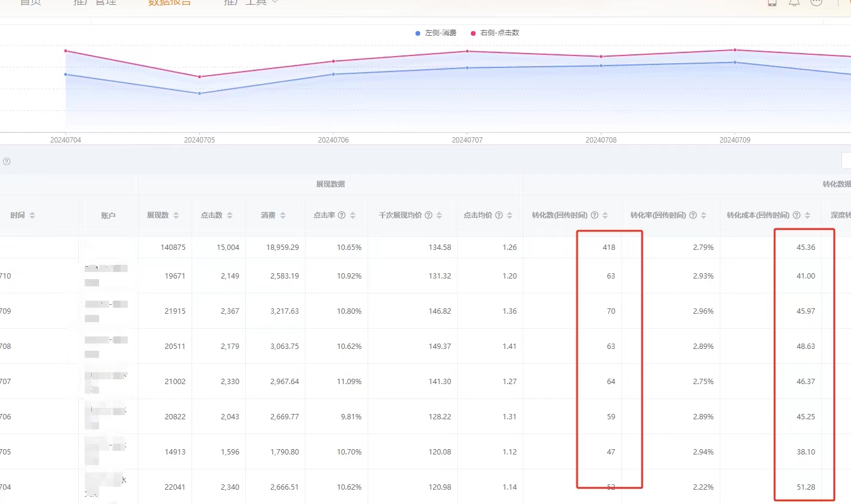Click the 20240708 x-axis date label
The width and height of the screenshot is (851, 504).
click(601, 140)
